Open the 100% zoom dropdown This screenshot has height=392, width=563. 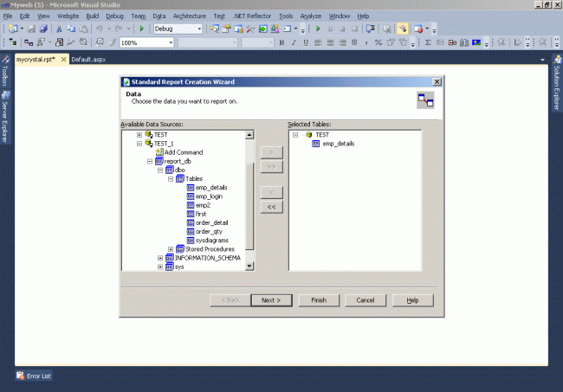171,42
